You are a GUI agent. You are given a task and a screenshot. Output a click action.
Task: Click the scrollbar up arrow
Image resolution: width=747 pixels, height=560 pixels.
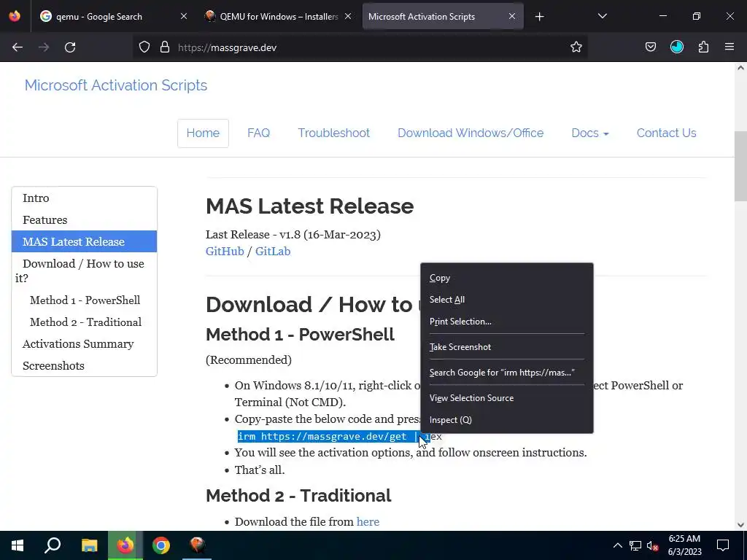740,68
